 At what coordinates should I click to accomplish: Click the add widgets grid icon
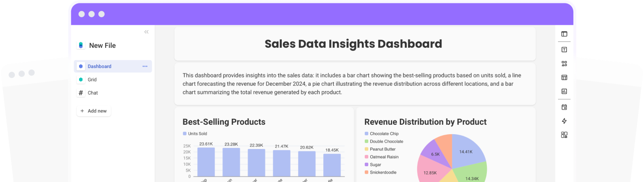[564, 135]
